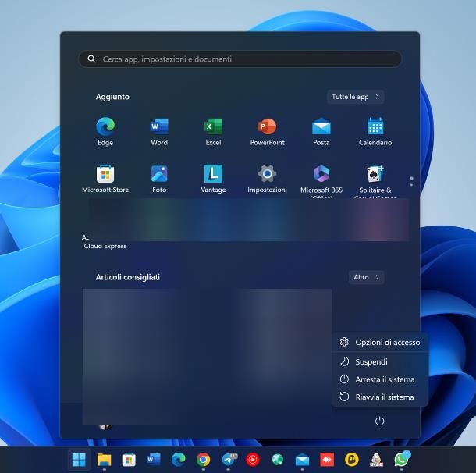Open the Vantage app

coord(213,179)
